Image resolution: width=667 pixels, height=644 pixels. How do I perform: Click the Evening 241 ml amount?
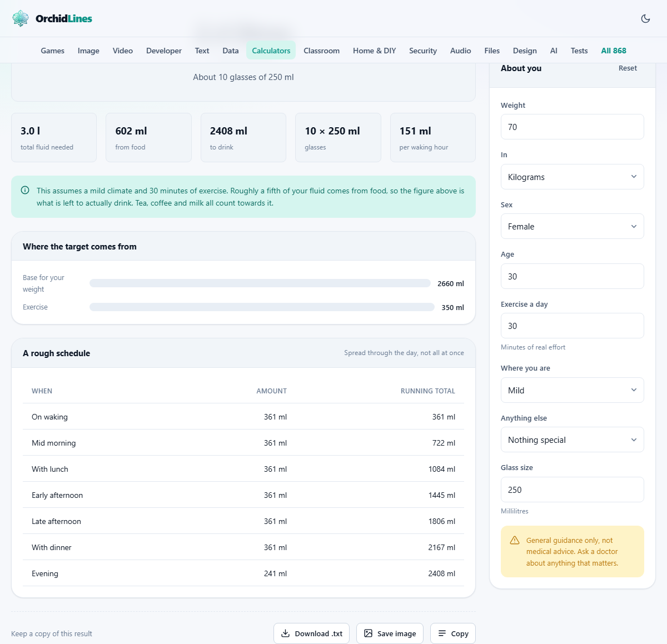point(275,573)
